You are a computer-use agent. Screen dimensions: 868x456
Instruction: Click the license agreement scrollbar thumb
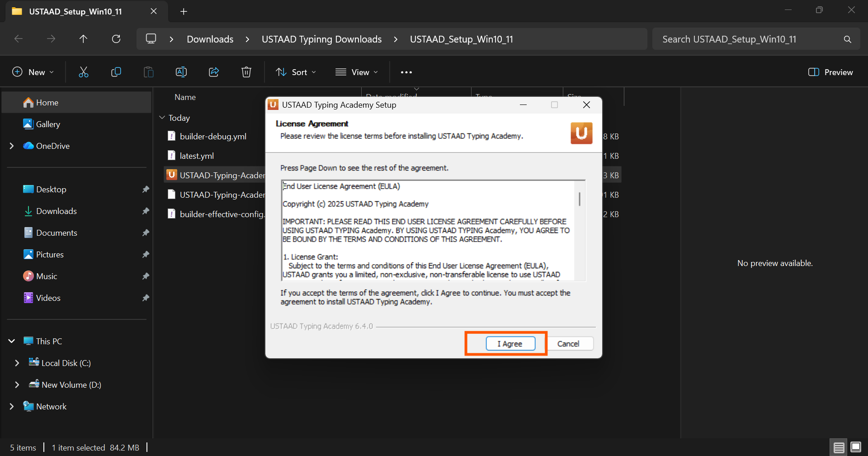point(580,199)
